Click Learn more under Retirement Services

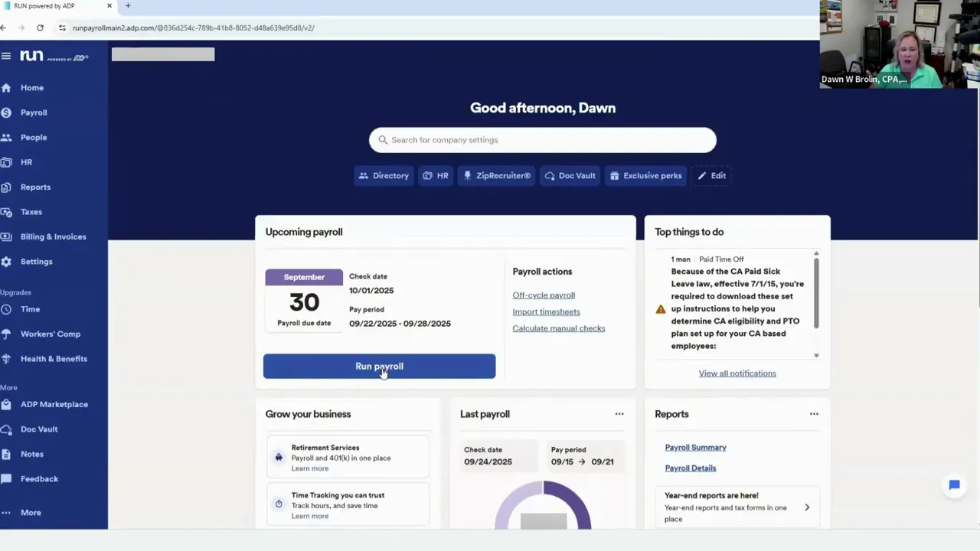coord(309,468)
